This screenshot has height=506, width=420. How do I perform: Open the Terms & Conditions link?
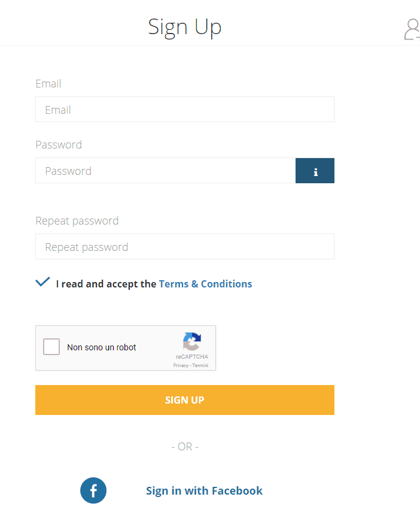pyautogui.click(x=205, y=284)
